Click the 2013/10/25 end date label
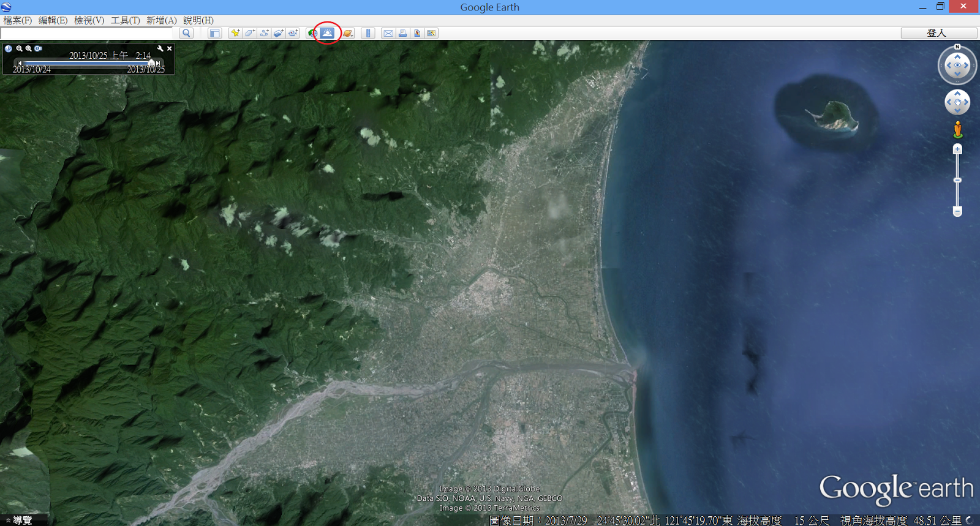The image size is (980, 526). coord(146,69)
